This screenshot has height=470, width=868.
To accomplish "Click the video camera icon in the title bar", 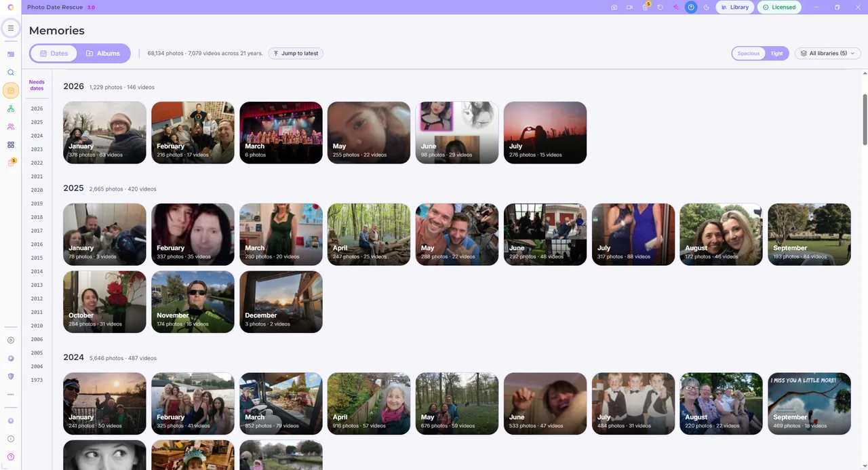I will tap(629, 7).
